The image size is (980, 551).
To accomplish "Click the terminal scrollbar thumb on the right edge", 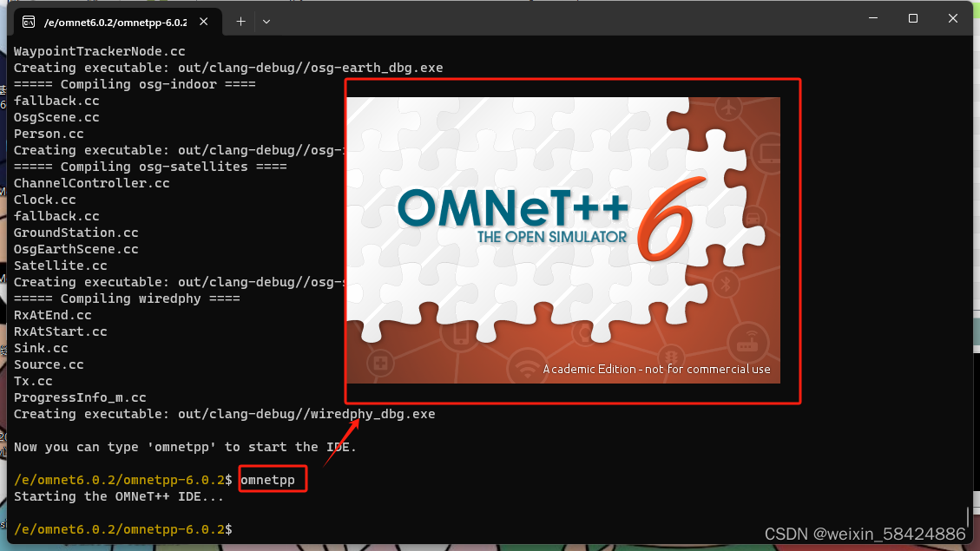I will click(968, 516).
